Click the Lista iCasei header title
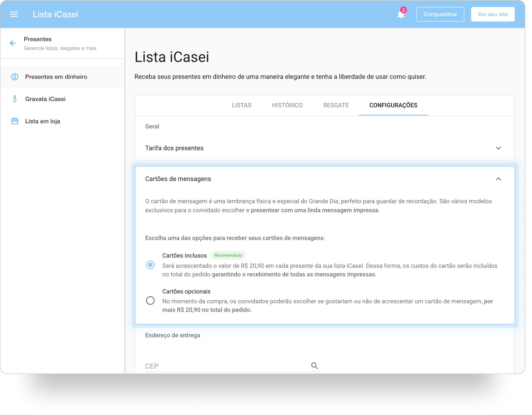Image resolution: width=532 pixels, height=415 pixels. (56, 14)
